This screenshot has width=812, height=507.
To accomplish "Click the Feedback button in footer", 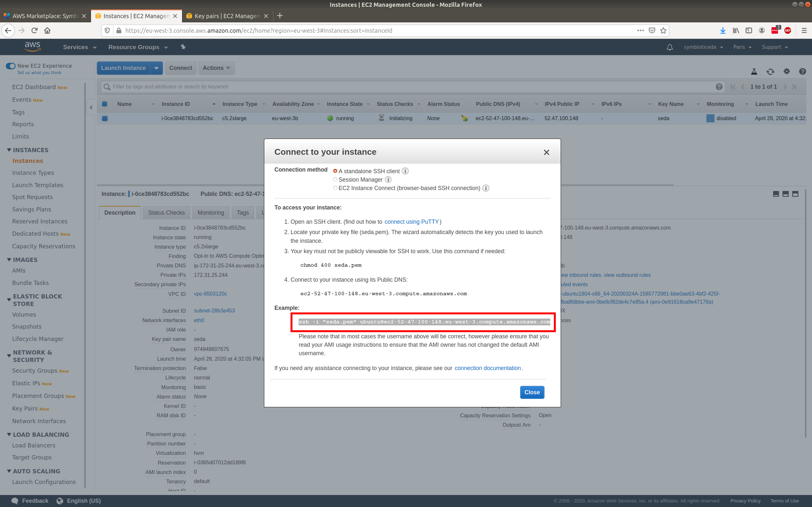I will pos(30,501).
